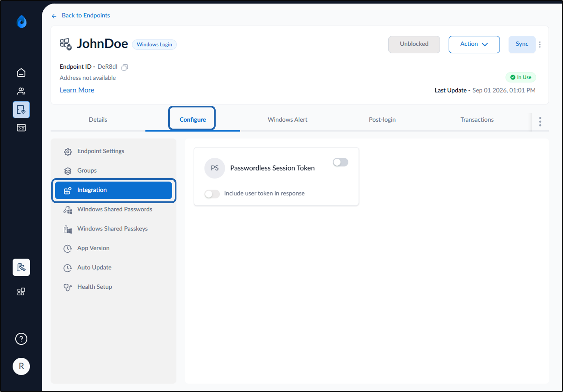Open Windows Shared Passkeys
This screenshot has height=392, width=563.
[x=113, y=229]
